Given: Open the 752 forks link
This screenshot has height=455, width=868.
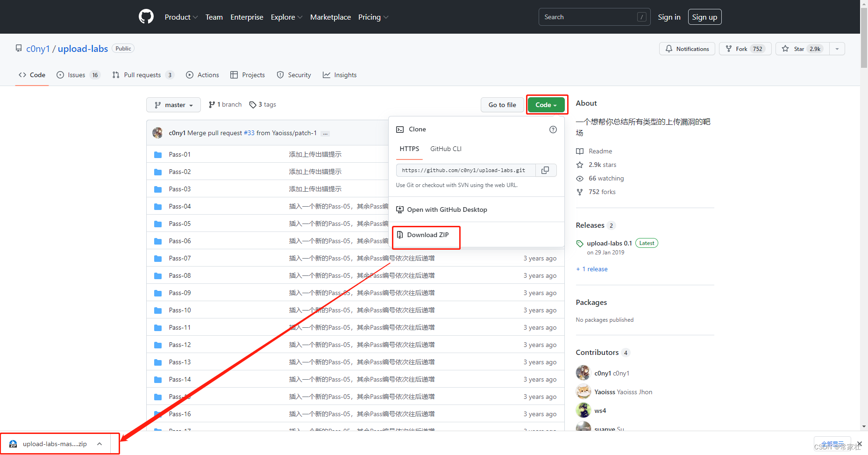Looking at the screenshot, I should click(596, 192).
